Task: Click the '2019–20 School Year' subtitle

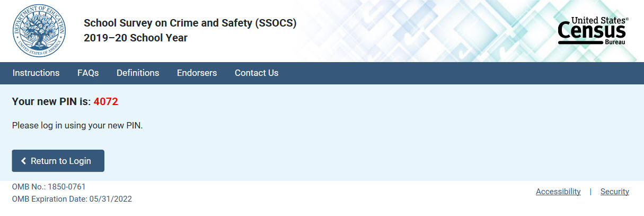Action: click(136, 38)
